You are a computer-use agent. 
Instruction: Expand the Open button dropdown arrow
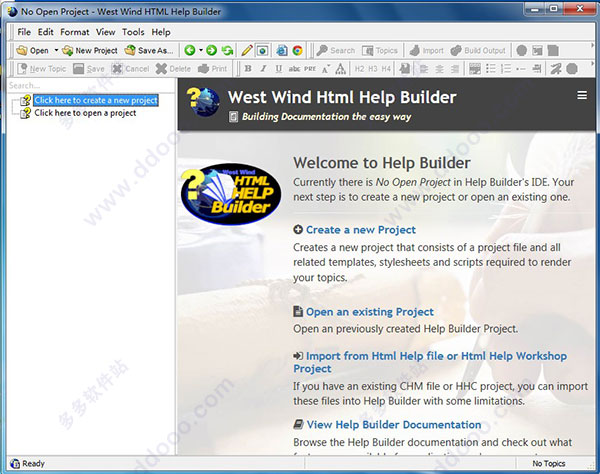click(56, 50)
